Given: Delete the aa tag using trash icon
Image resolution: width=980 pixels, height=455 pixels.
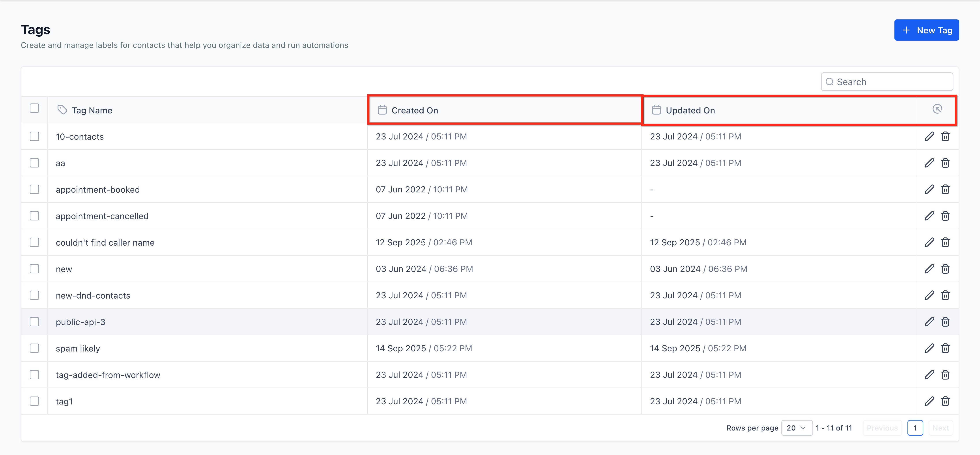Looking at the screenshot, I should pyautogui.click(x=945, y=163).
